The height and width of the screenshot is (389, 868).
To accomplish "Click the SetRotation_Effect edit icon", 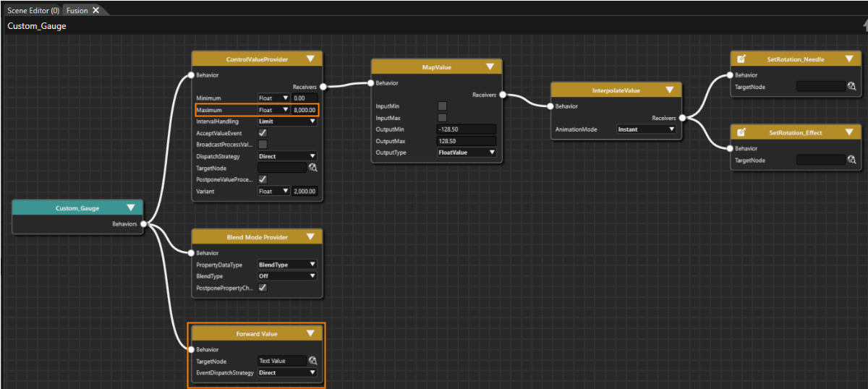I will [741, 132].
